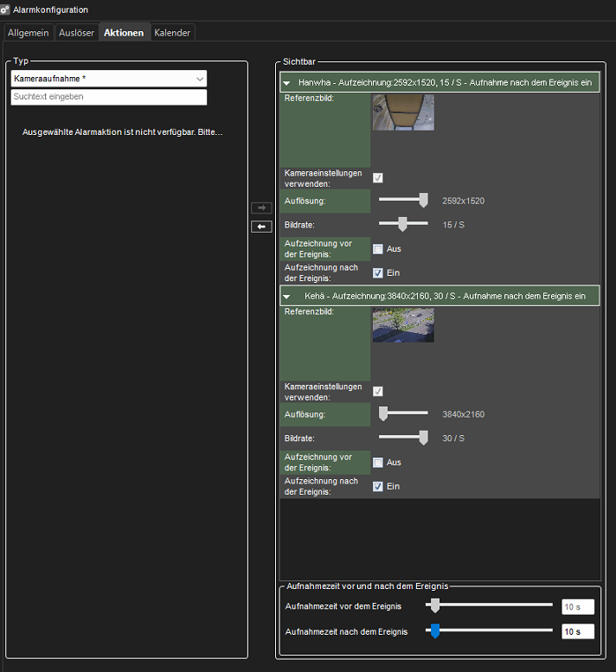Click the post-event time 10 s field
616x672 pixels.
click(578, 631)
